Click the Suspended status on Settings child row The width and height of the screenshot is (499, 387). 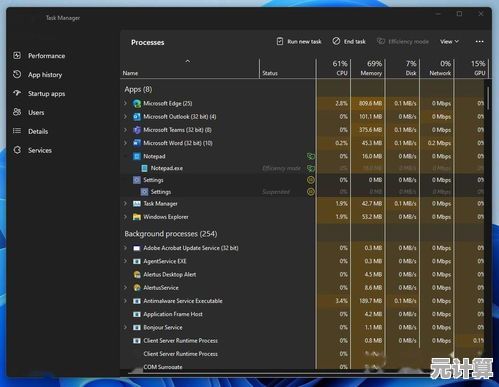point(276,192)
